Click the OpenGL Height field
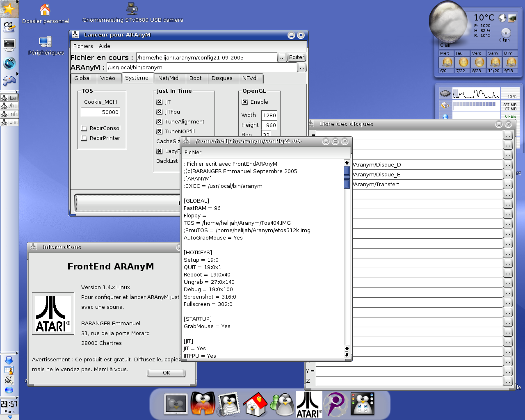The height and width of the screenshot is (420, 525). pos(269,126)
